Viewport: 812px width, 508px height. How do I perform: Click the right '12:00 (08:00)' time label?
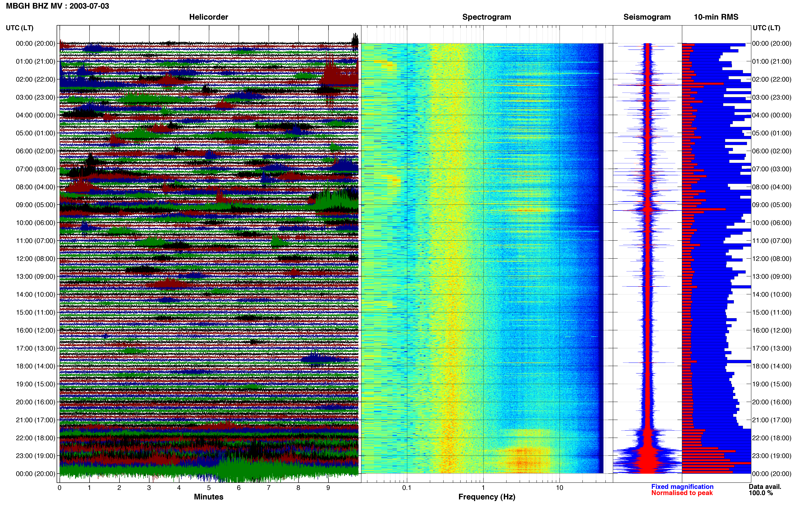[x=772, y=259]
